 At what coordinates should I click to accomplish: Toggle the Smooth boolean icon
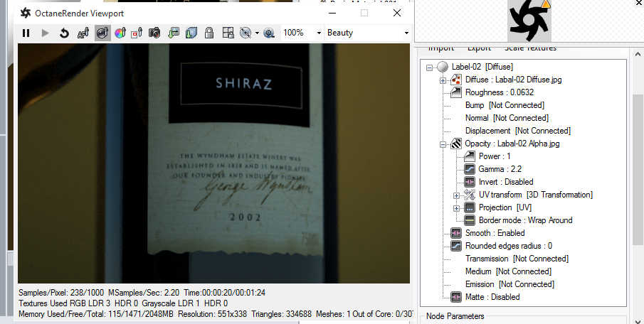pos(456,233)
